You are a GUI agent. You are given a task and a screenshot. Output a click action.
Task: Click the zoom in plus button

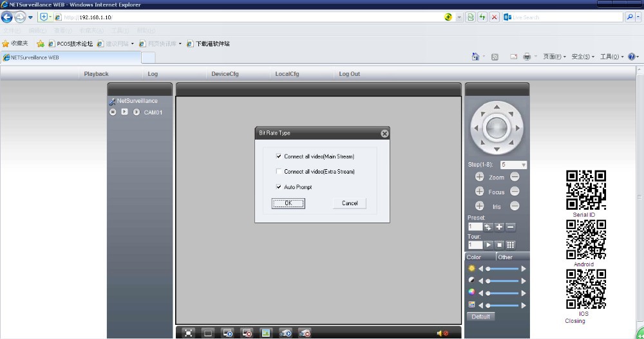coord(479,177)
